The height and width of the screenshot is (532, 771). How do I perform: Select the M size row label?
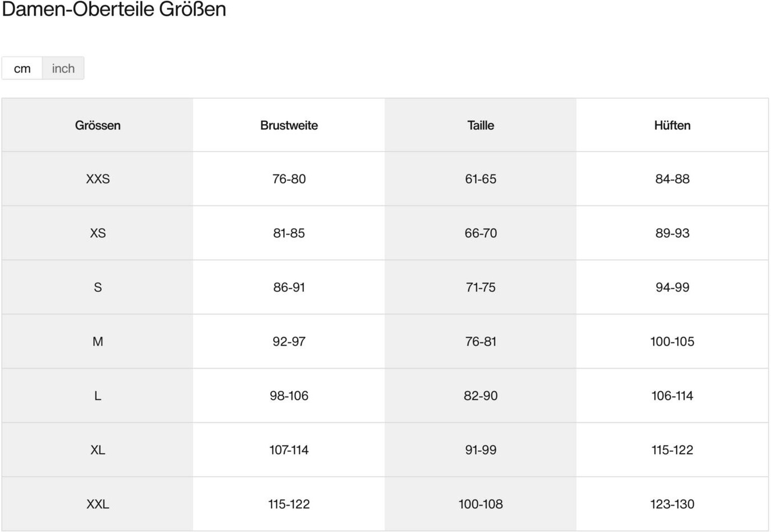[98, 342]
